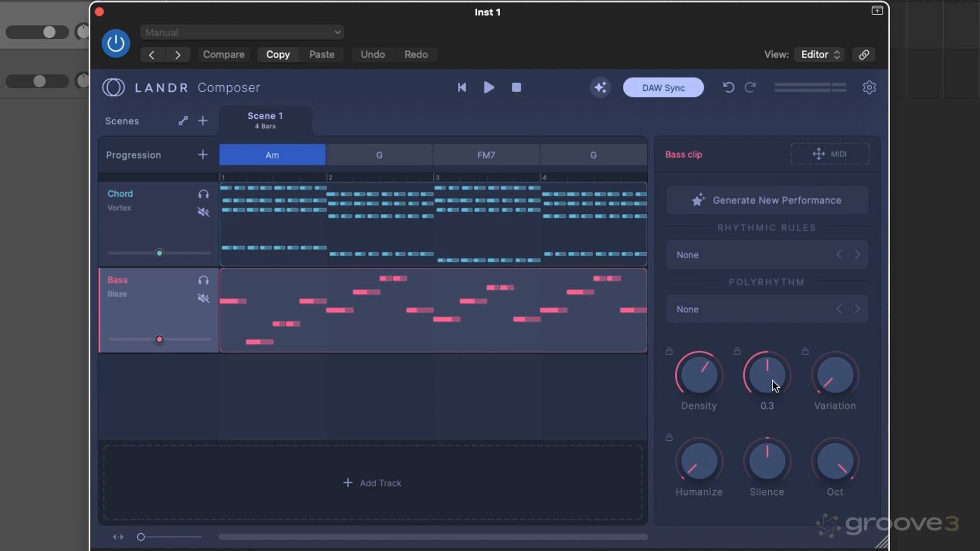Start playback with the play button
This screenshot has height=551, width=980.
(488, 87)
